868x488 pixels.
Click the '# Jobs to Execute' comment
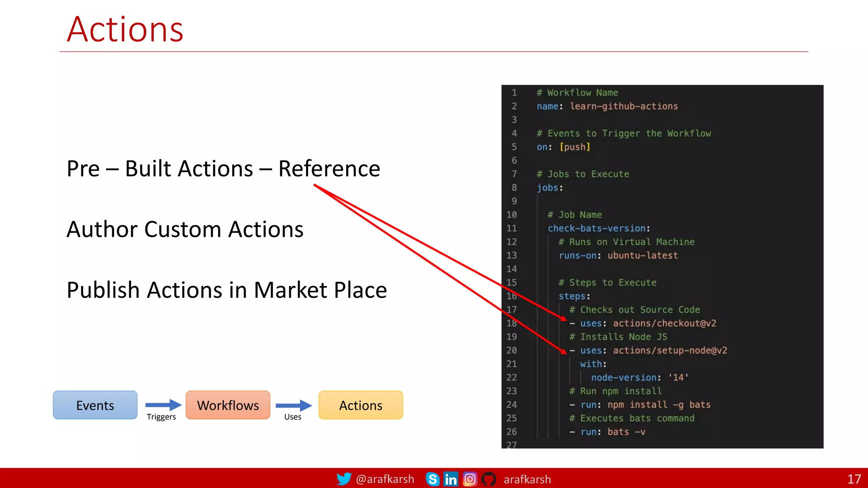tap(583, 174)
